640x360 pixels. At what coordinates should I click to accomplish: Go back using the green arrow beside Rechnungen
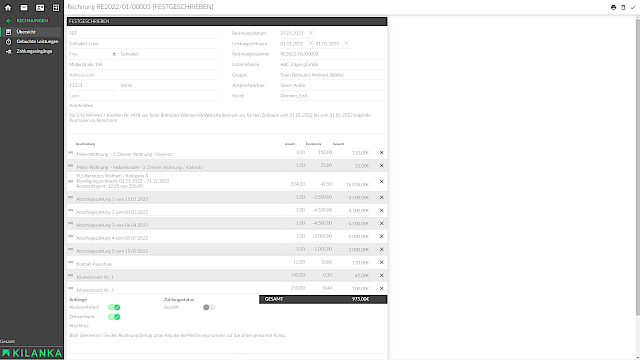click(9, 20)
